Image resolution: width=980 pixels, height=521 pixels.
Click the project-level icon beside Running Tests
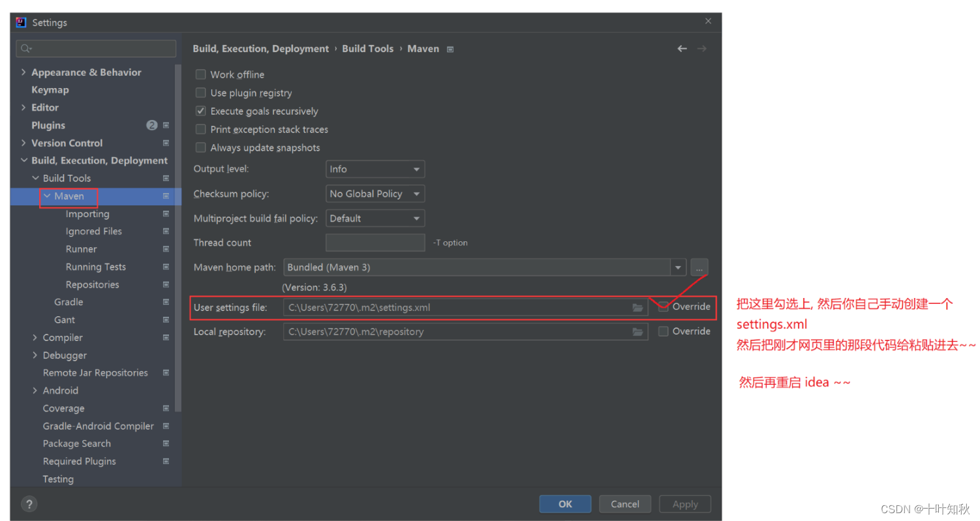[166, 267]
